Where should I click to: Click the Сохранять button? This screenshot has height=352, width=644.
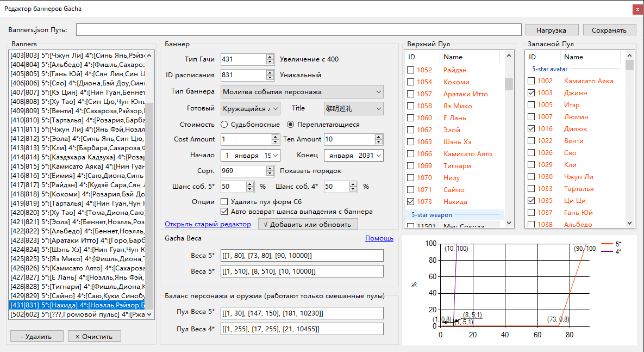(609, 30)
